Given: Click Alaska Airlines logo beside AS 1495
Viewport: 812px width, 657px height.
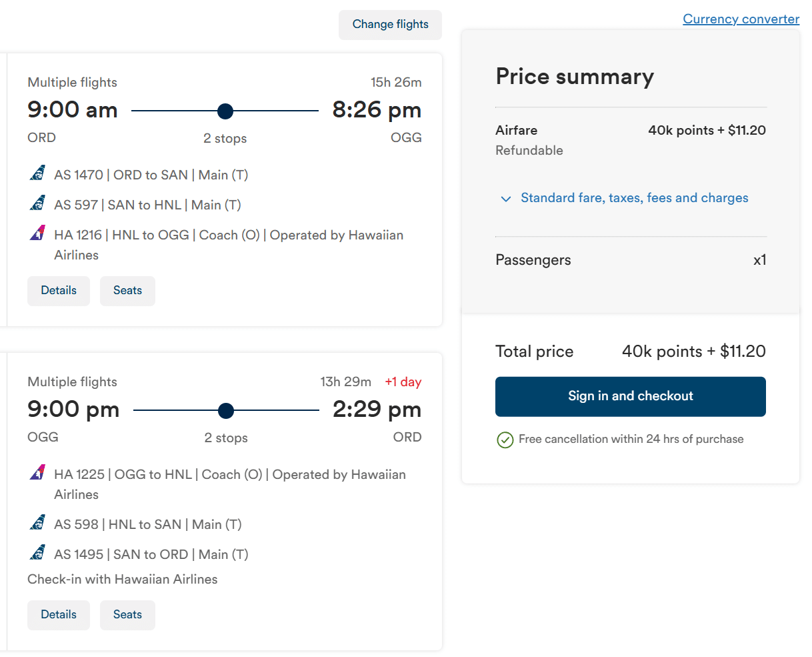Looking at the screenshot, I should pos(38,554).
